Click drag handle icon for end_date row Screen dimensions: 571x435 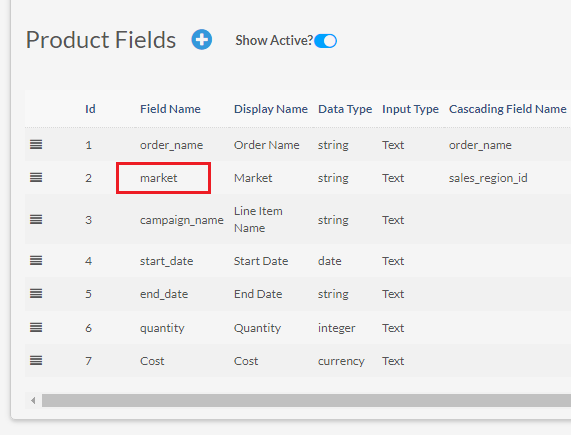[x=36, y=293]
